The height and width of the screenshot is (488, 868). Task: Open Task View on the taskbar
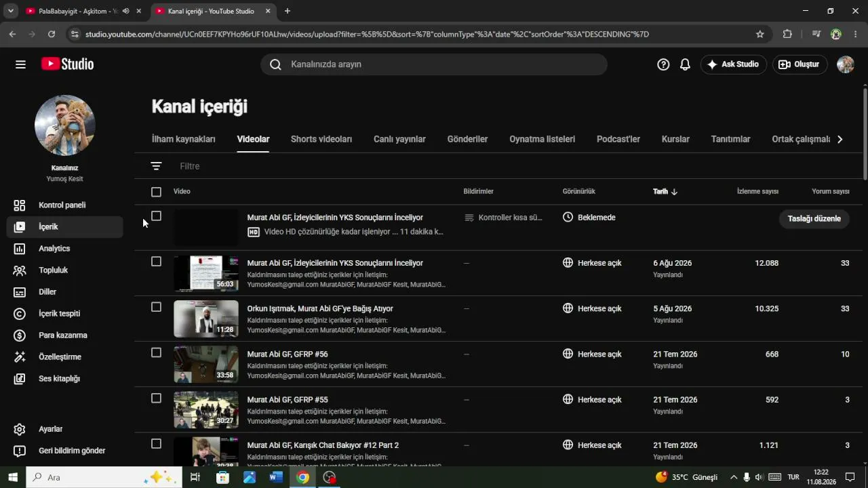(195, 477)
